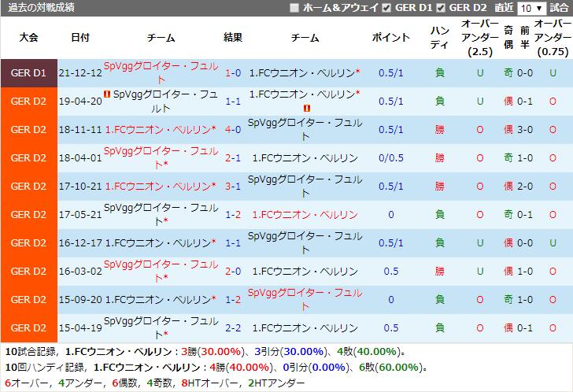Click the 0 point value for 17-05-21
The width and height of the screenshot is (573, 392).
391,214
